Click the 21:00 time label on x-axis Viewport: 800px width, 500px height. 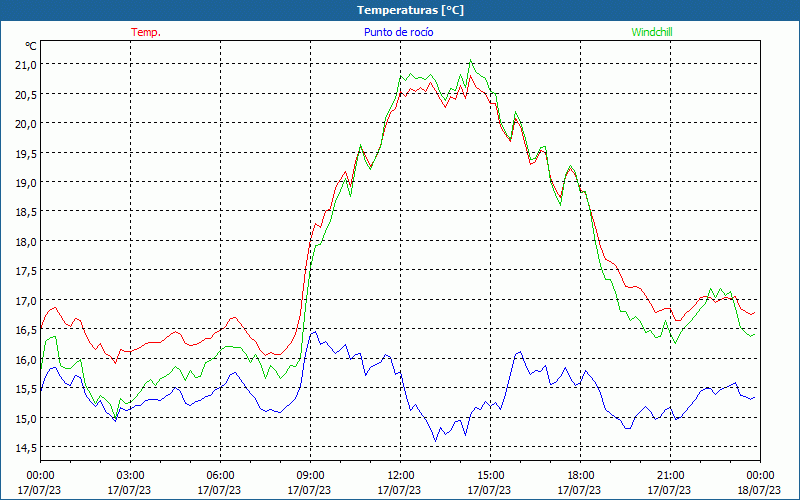click(670, 476)
